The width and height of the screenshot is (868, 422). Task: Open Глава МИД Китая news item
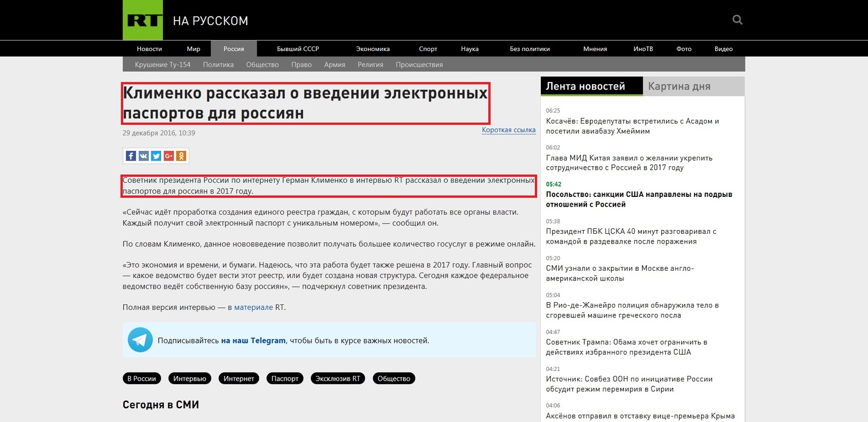629,163
